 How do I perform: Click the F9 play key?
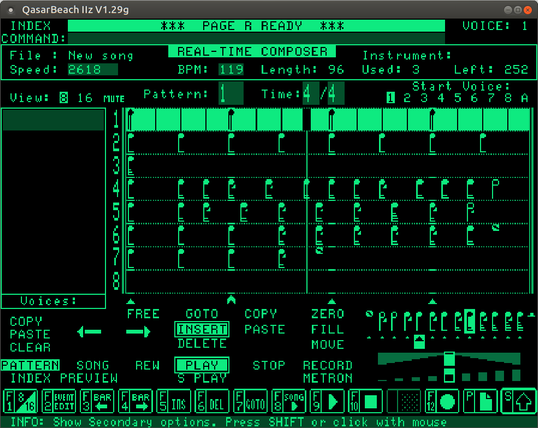tap(327, 401)
